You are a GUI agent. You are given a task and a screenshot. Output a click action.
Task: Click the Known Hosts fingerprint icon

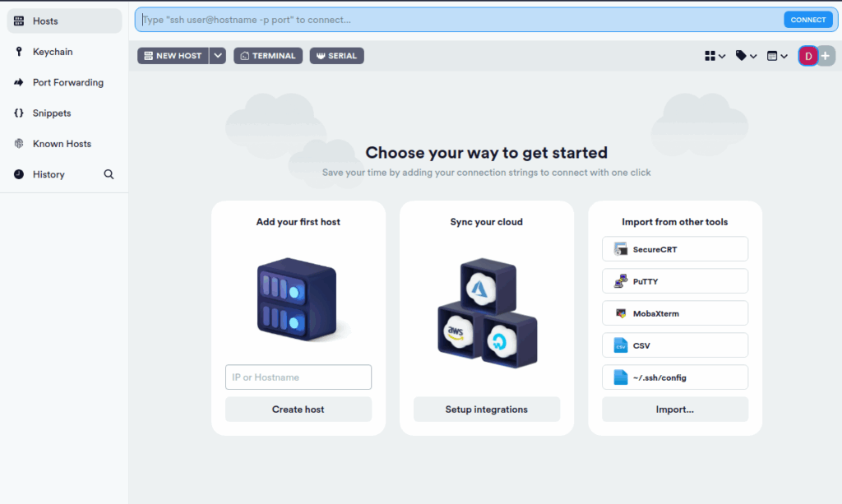point(19,143)
